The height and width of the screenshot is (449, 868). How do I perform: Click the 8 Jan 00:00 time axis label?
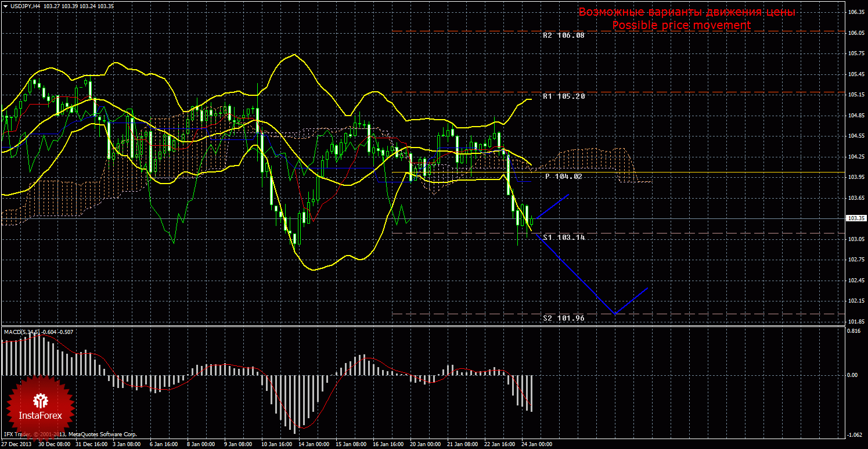click(x=201, y=444)
